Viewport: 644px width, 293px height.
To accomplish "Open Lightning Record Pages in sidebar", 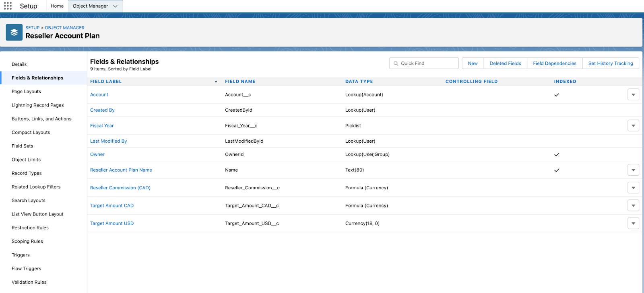I will tap(38, 105).
